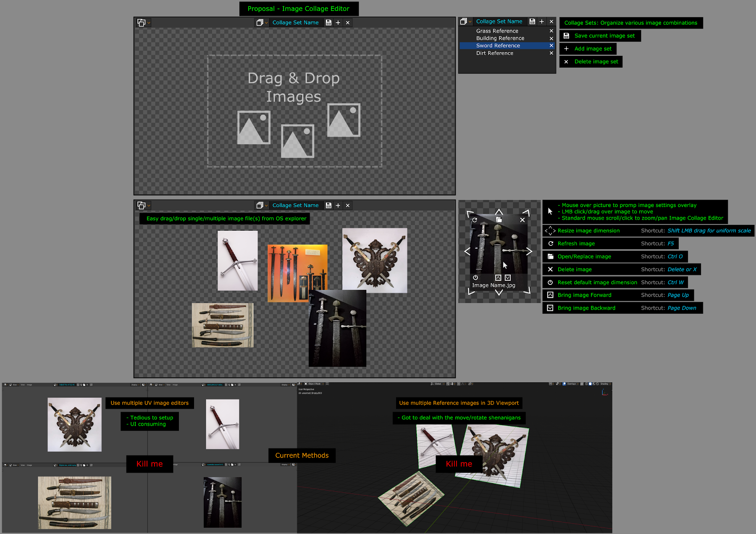Select the dark medieval swords image in the collage
The height and width of the screenshot is (534, 756).
pyautogui.click(x=337, y=328)
